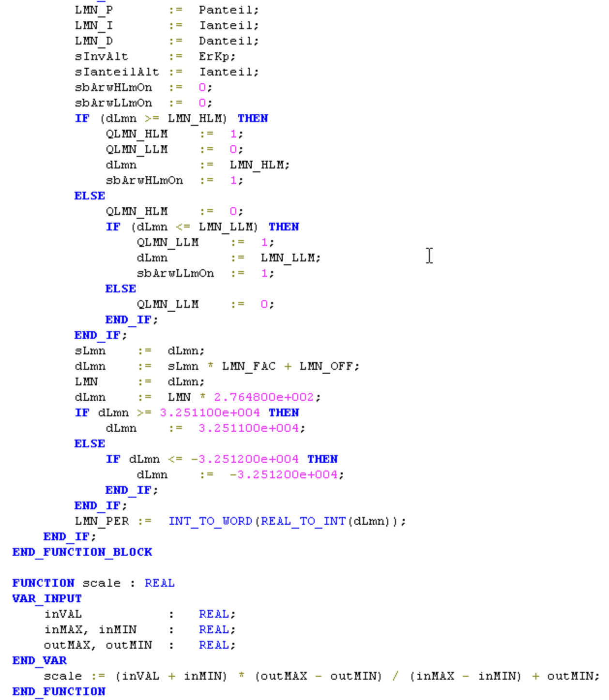Viewport: 609px width, 700px height.
Task: Click LMN_LLM in the 'dLmn := LMN_LLM;' line
Action: (x=288, y=258)
